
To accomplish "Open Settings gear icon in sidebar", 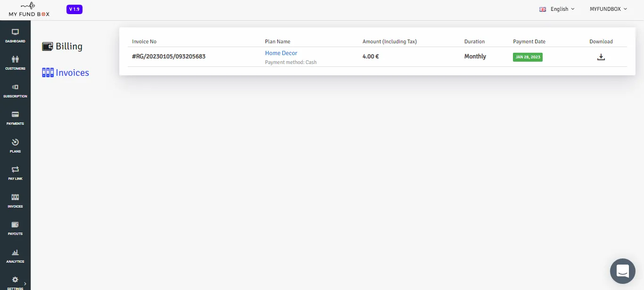I will click(15, 280).
